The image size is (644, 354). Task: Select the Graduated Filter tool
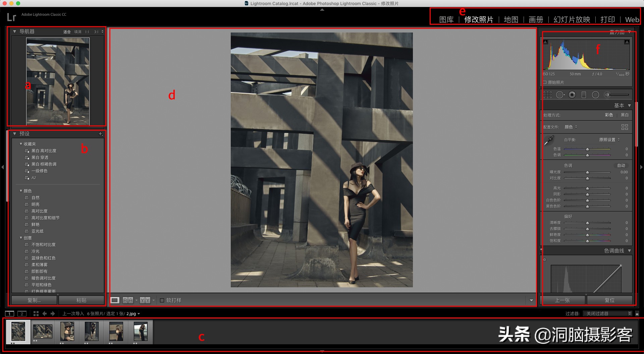click(584, 95)
